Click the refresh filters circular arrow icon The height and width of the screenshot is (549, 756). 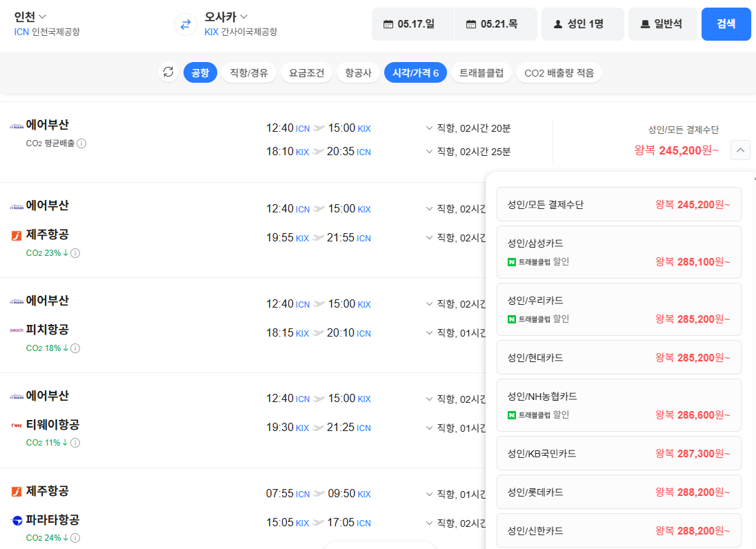tap(168, 72)
